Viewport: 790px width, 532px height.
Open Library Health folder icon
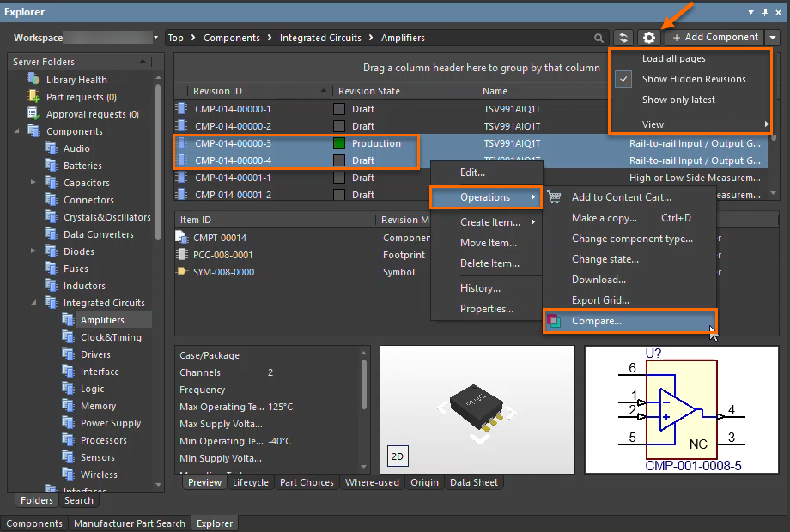[33, 79]
